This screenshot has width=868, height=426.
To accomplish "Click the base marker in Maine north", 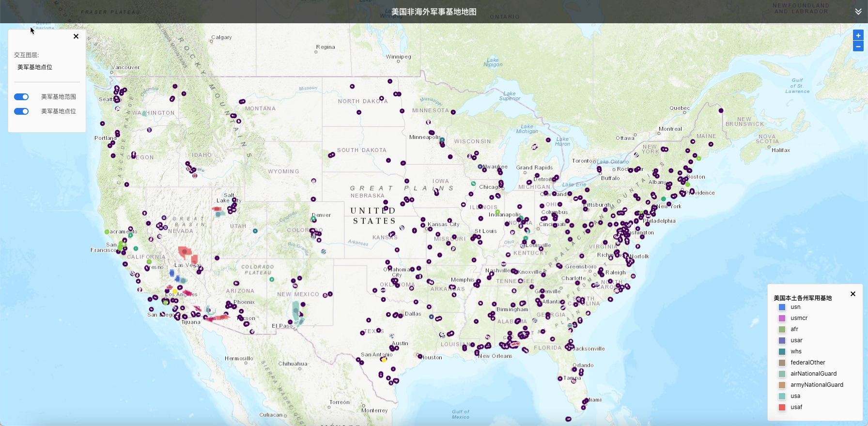I will (x=721, y=110).
